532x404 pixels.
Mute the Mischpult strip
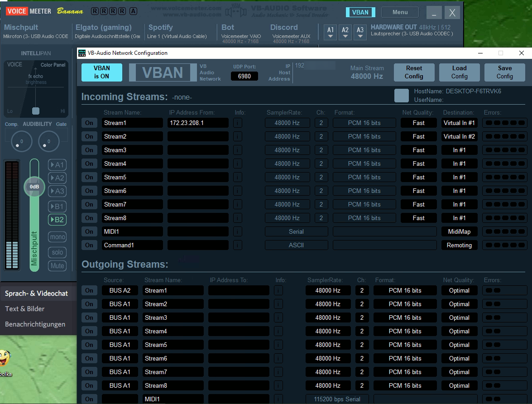click(58, 266)
